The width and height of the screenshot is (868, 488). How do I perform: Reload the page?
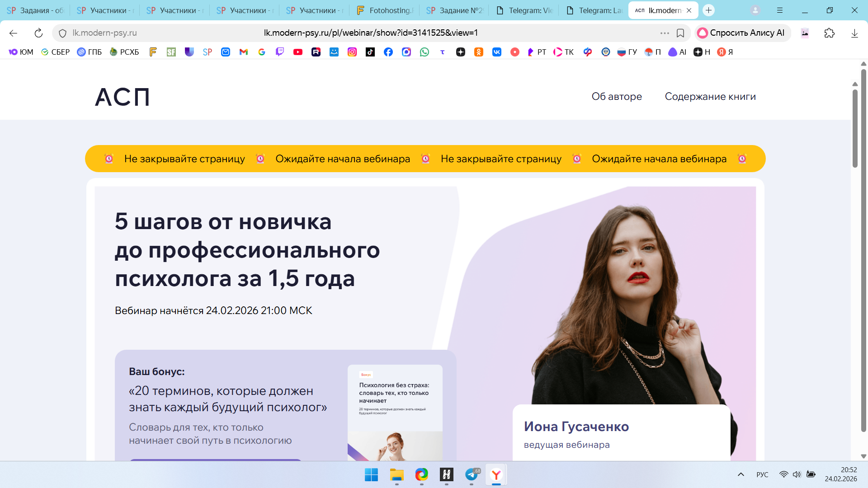(x=38, y=33)
